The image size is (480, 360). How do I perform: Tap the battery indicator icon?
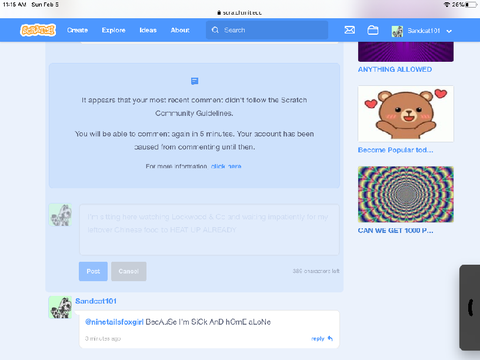(x=471, y=5)
